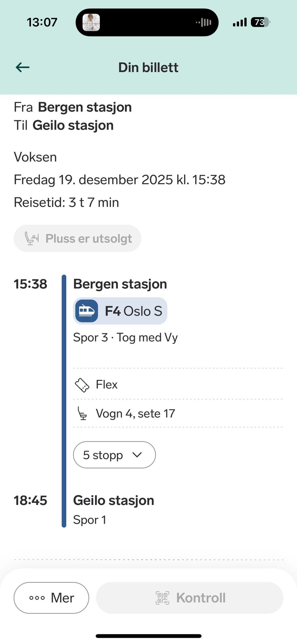The height and width of the screenshot is (644, 297).
Task: Tap the Pluss seat upgrade icon
Action: pyautogui.click(x=32, y=238)
